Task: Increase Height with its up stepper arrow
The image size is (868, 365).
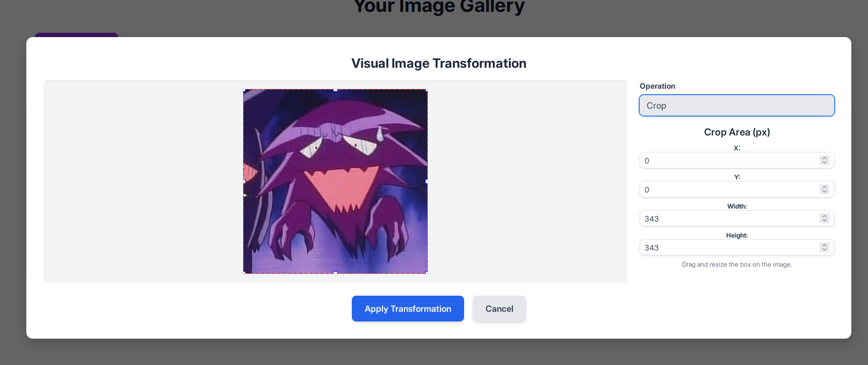Action: (x=824, y=245)
